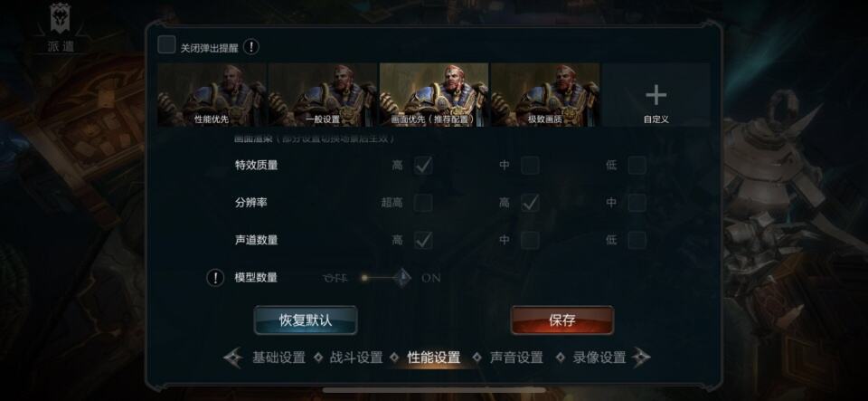Select the 极致画质 preset thumbnail
The width and height of the screenshot is (868, 401).
545,95
